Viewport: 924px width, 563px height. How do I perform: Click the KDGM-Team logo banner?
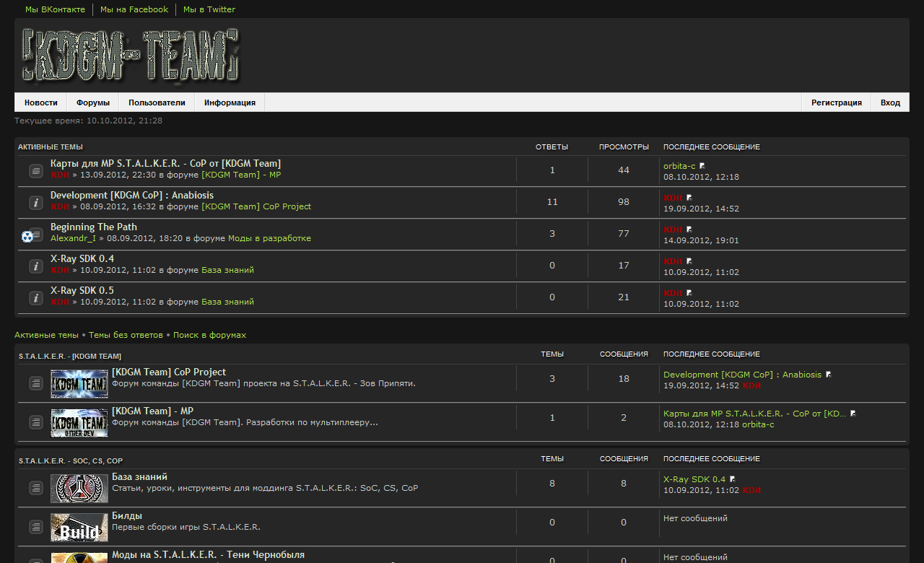[x=131, y=55]
